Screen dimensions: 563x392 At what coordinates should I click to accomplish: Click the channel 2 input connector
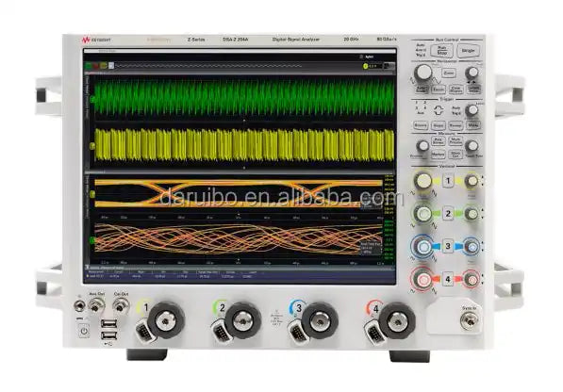coord(242,320)
